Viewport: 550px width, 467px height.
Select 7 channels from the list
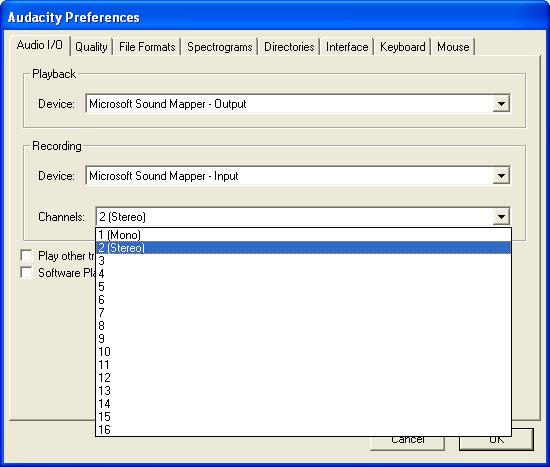[x=303, y=313]
